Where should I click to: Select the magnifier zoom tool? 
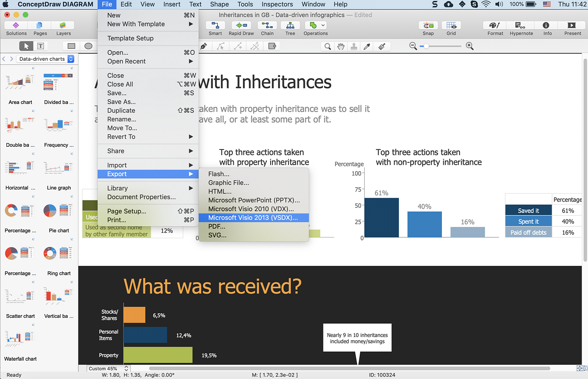point(328,46)
